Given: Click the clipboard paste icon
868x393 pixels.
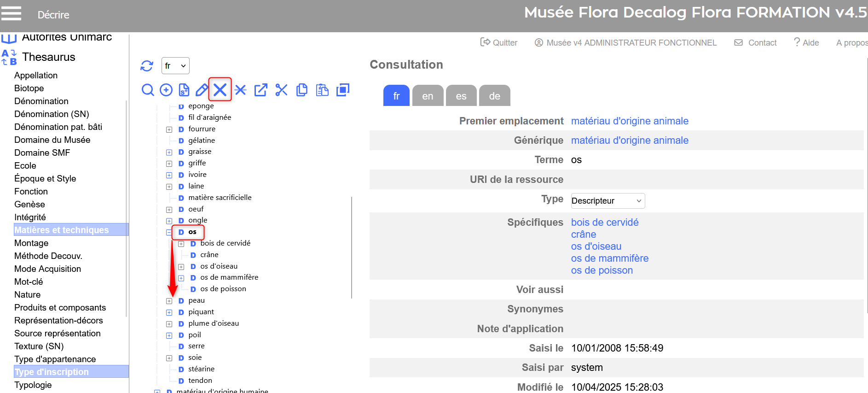Looking at the screenshot, I should pos(322,90).
